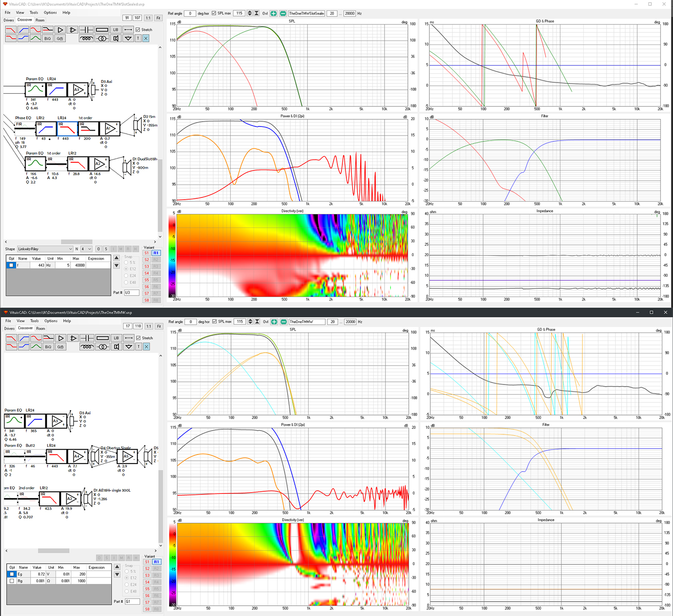
Task: Insert a wire connector in the top window
Action: point(128,30)
